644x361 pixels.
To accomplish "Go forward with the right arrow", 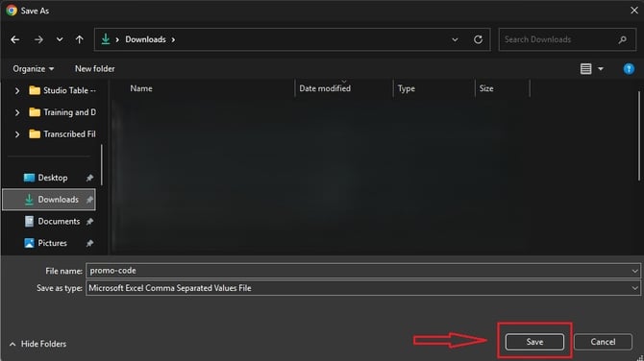I will point(38,39).
